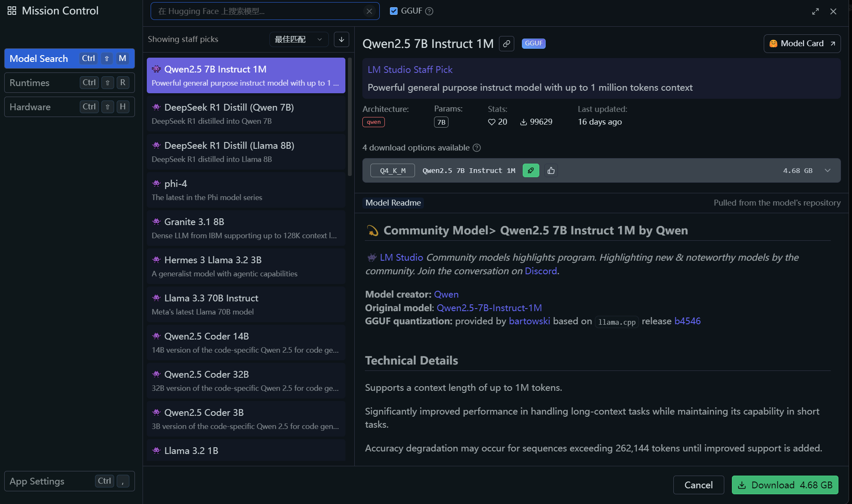Open Model Card external link

(x=802, y=44)
